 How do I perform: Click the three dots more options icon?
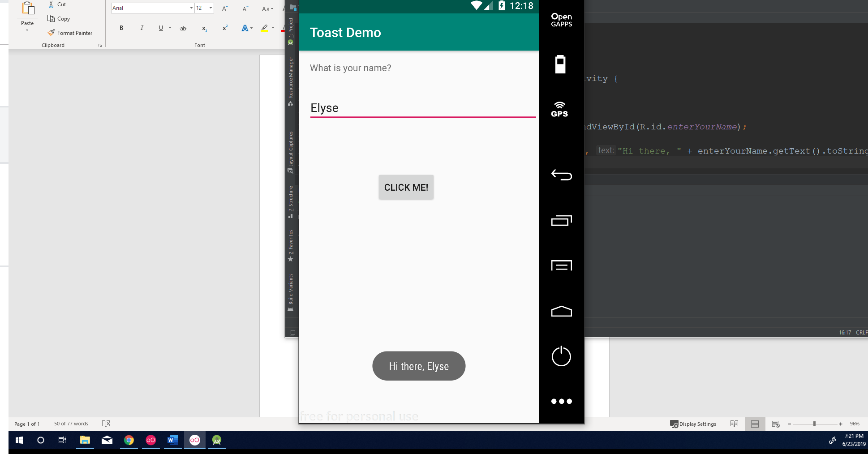(x=561, y=401)
